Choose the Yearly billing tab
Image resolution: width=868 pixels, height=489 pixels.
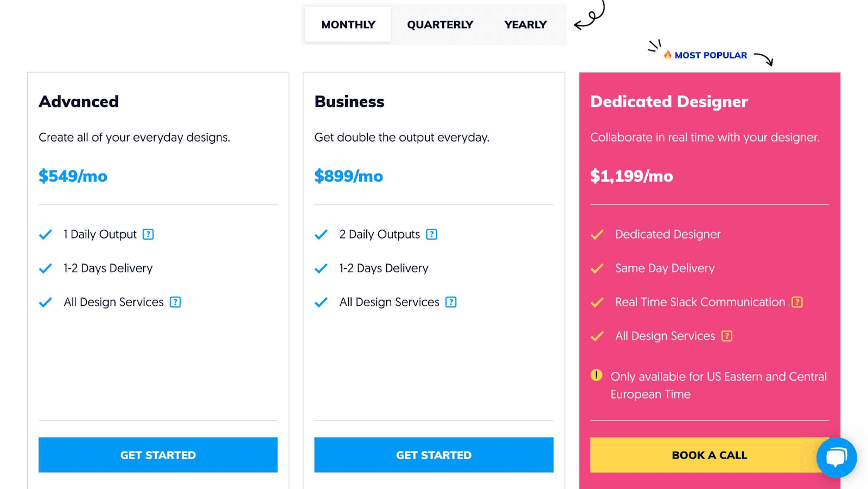pos(525,24)
